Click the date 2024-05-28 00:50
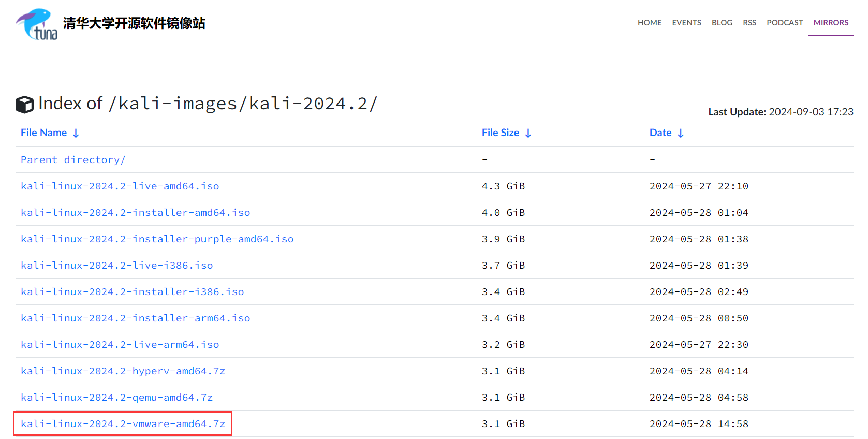 coord(699,318)
